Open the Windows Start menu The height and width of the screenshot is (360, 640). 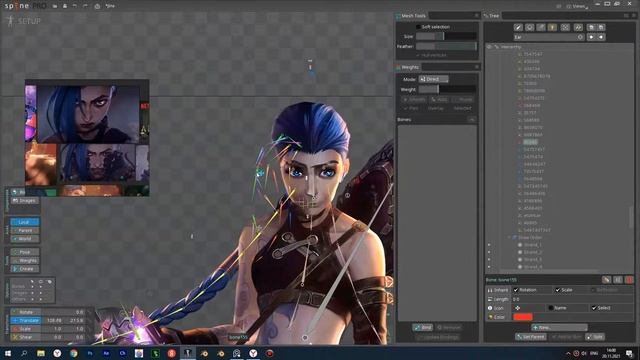click(8, 353)
